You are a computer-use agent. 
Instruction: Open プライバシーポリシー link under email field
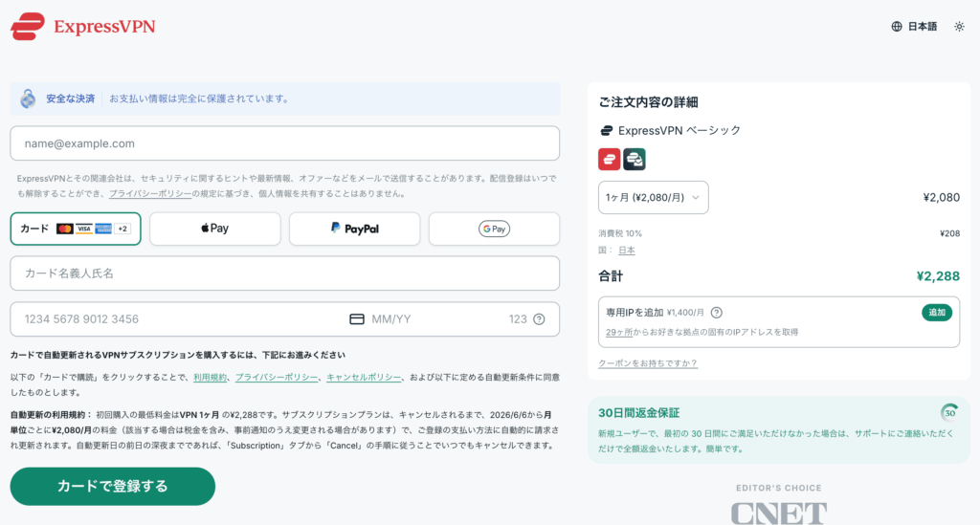pos(150,193)
